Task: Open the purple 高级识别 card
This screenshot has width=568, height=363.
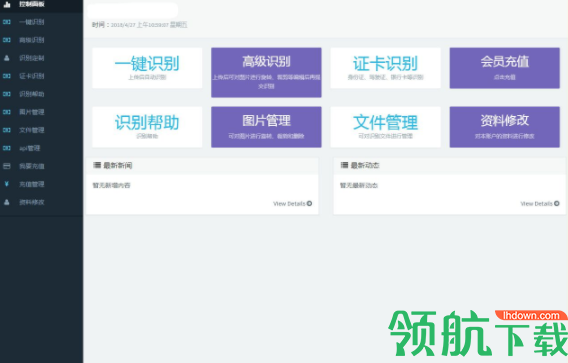Action: point(266,72)
